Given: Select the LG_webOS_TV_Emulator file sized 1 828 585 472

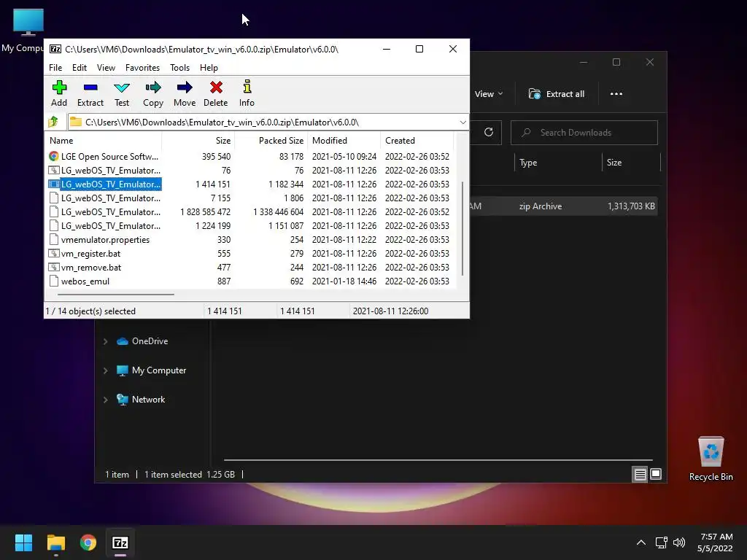Looking at the screenshot, I should pos(111,212).
